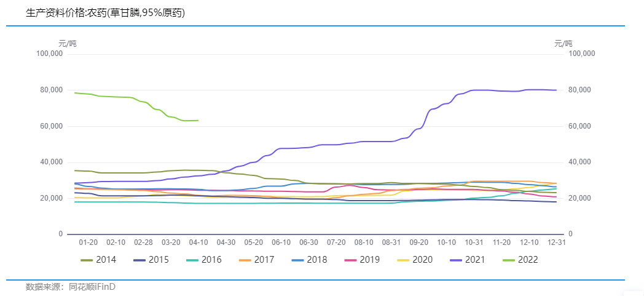644x296 pixels.
Task: Click the 04-10 x-axis date label
Action: click(198, 243)
